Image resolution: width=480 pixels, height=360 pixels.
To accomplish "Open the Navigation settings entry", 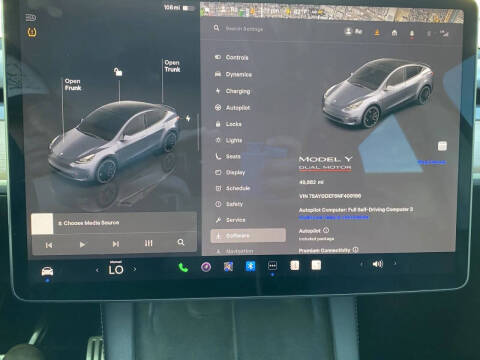I will pos(235,251).
